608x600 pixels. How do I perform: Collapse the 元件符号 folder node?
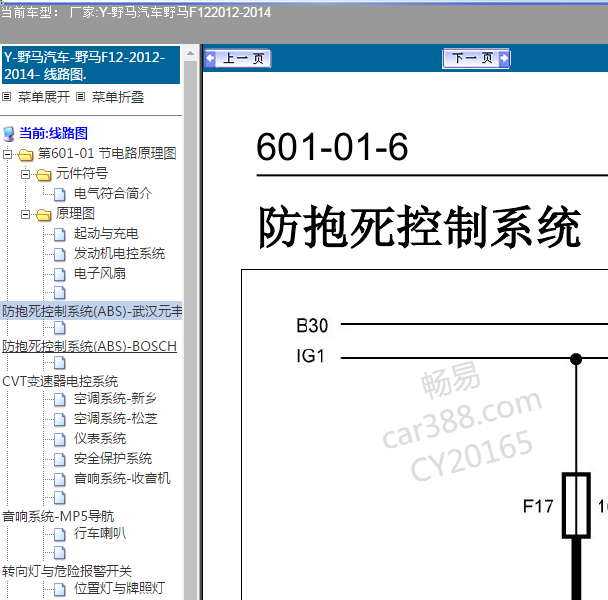pos(26,174)
